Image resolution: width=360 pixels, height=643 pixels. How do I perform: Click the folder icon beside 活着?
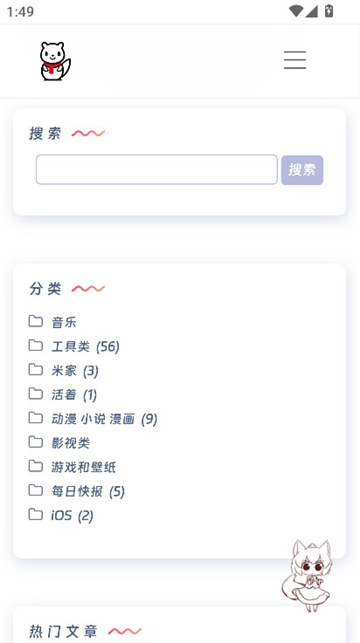tap(36, 394)
